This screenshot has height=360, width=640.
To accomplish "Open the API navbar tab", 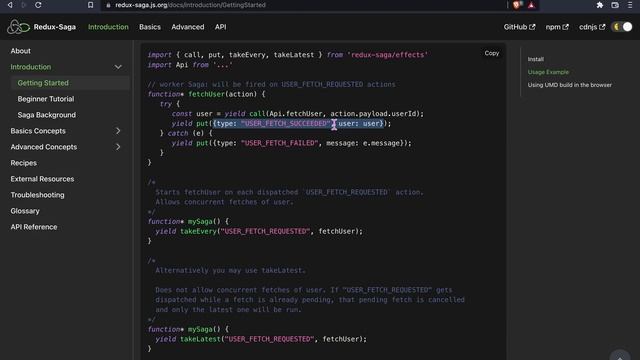I will pyautogui.click(x=220, y=27).
